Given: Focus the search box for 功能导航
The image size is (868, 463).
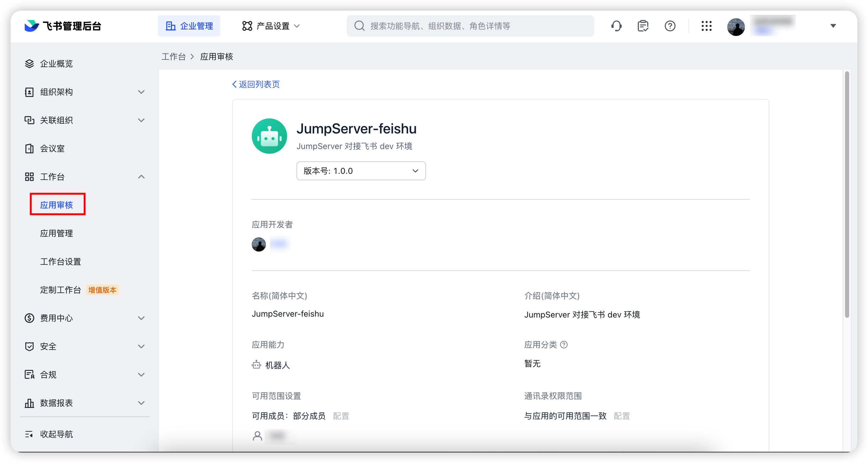Looking at the screenshot, I should coord(471,26).
